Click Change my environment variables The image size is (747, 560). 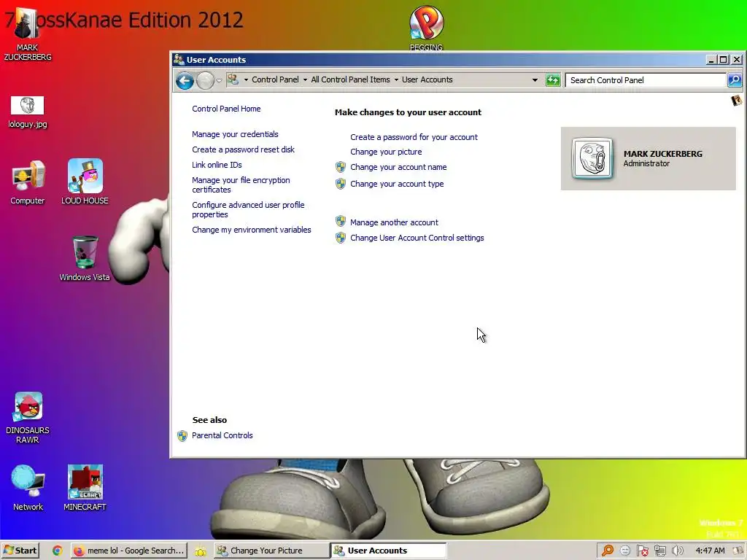tap(251, 230)
